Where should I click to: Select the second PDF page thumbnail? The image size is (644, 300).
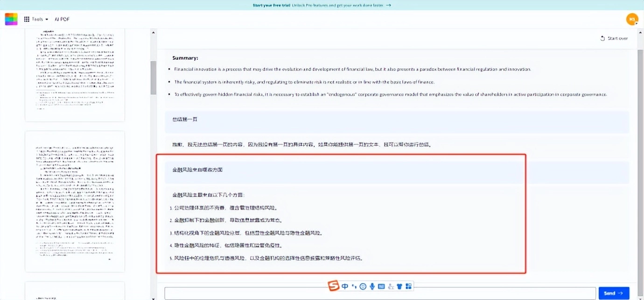75,201
